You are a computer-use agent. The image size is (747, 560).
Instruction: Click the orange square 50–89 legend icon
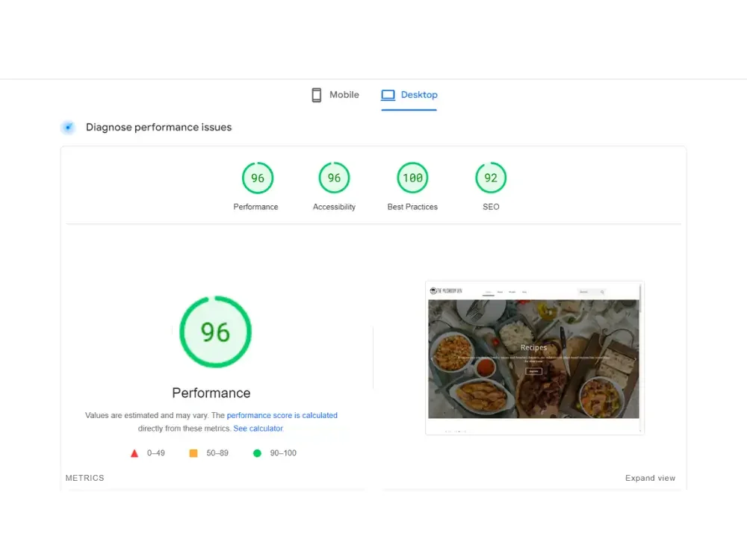pyautogui.click(x=193, y=453)
